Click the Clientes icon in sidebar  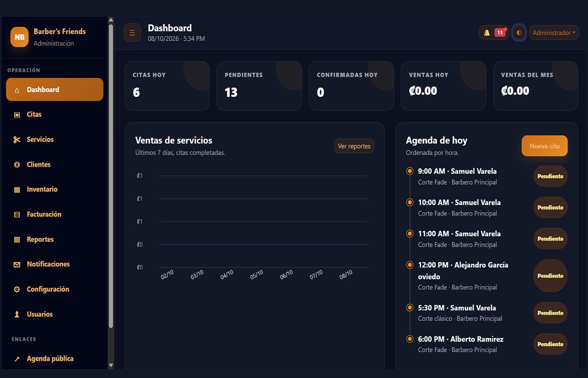(x=17, y=165)
